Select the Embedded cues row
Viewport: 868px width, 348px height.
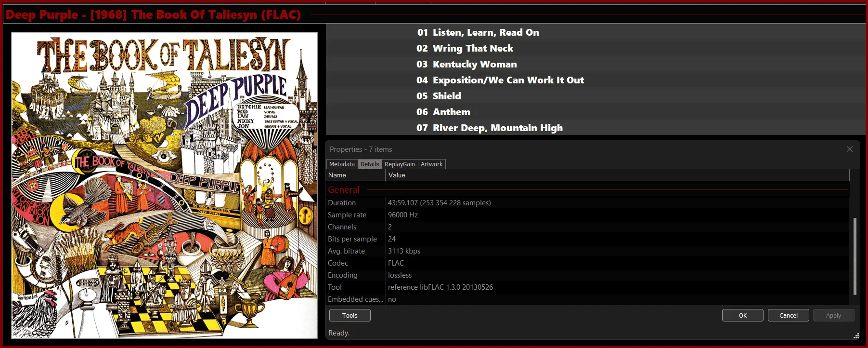[588, 299]
